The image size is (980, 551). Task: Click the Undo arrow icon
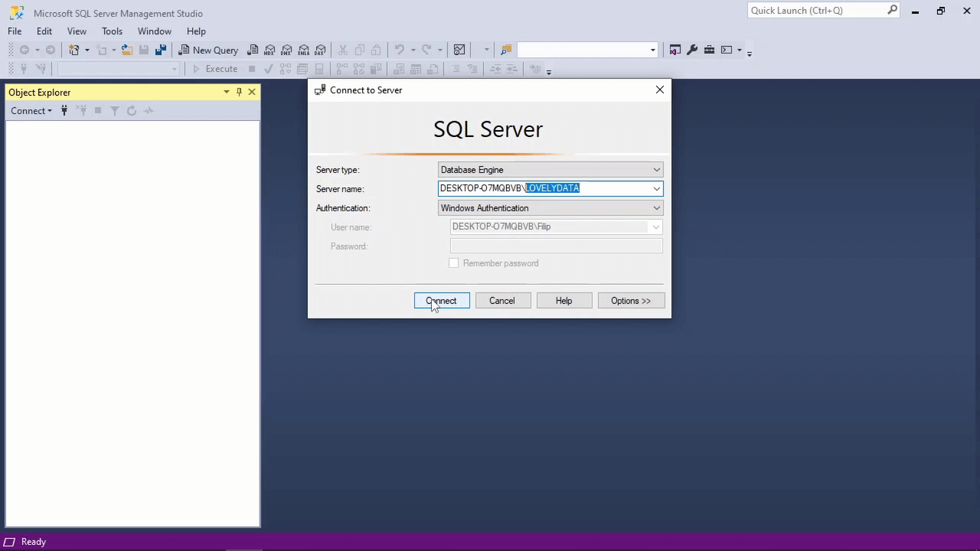click(399, 50)
